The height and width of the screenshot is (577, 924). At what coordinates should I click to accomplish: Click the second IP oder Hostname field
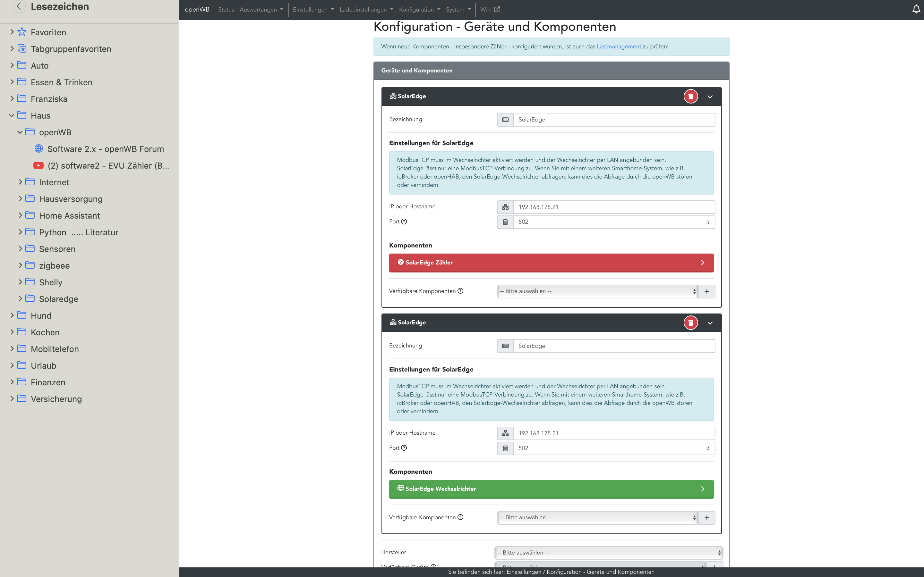coord(613,433)
